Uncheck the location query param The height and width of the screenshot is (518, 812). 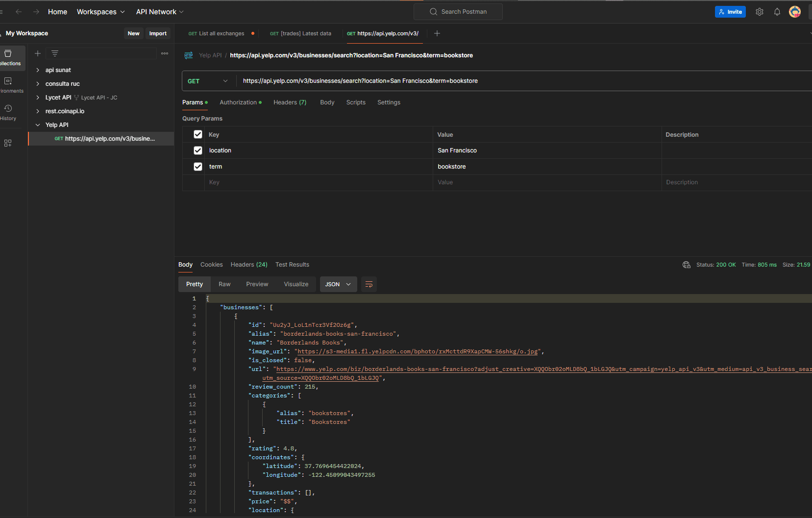click(x=198, y=150)
